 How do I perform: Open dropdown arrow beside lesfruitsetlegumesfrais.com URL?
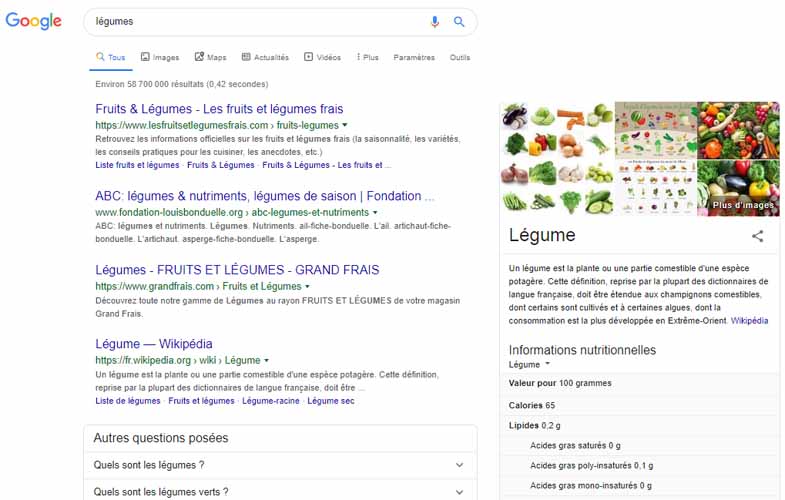point(344,125)
